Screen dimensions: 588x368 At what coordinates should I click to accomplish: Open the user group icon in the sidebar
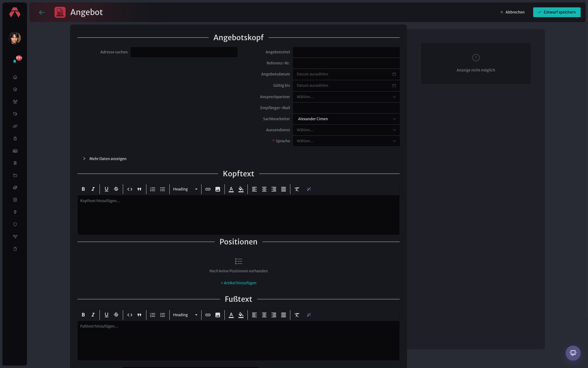click(15, 102)
